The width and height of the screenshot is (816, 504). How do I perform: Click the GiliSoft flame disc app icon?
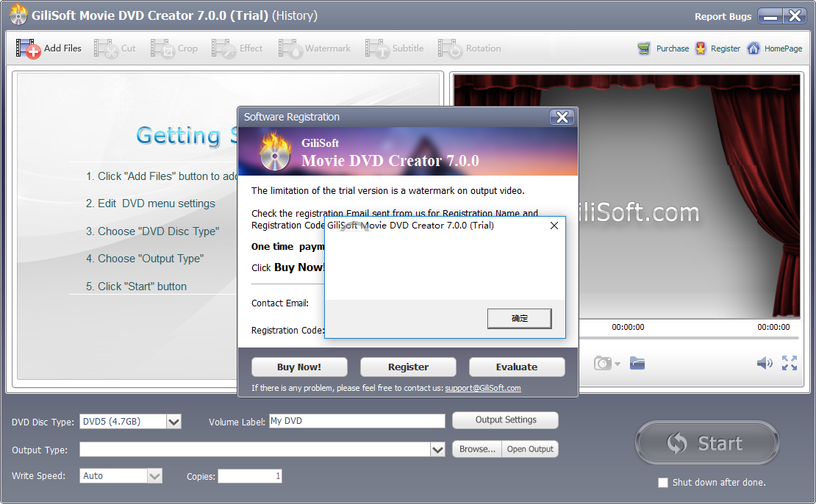(18, 15)
